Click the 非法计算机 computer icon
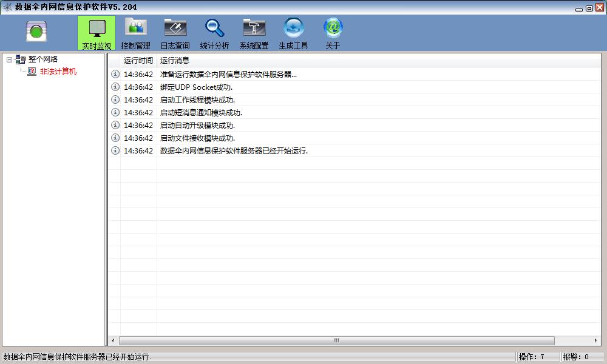Image resolution: width=607 pixels, height=364 pixels. click(x=32, y=72)
